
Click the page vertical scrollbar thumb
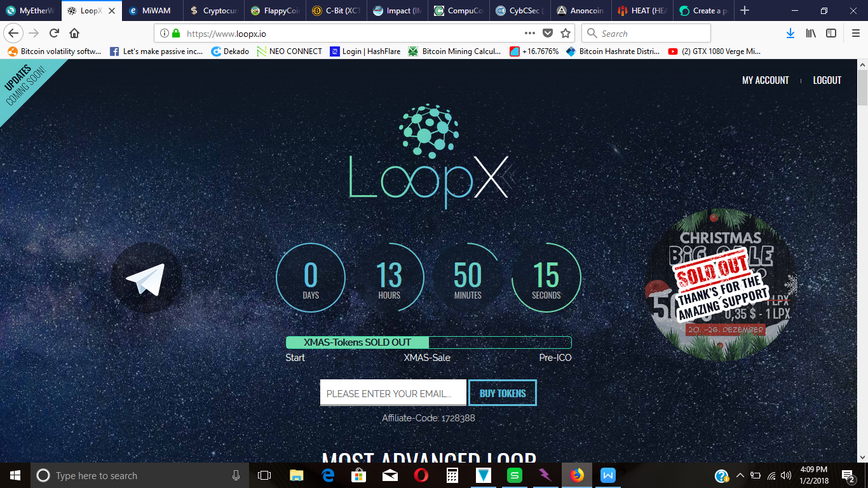862,86
